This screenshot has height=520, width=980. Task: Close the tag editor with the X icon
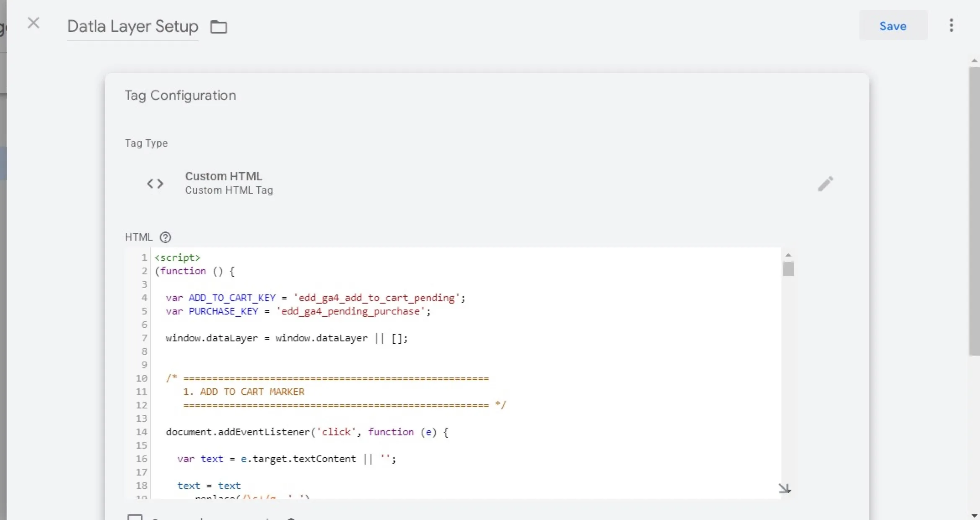click(x=34, y=23)
